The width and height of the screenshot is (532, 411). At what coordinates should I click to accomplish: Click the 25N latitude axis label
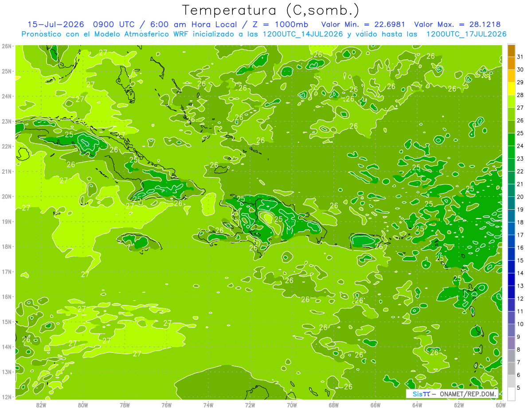6,71
